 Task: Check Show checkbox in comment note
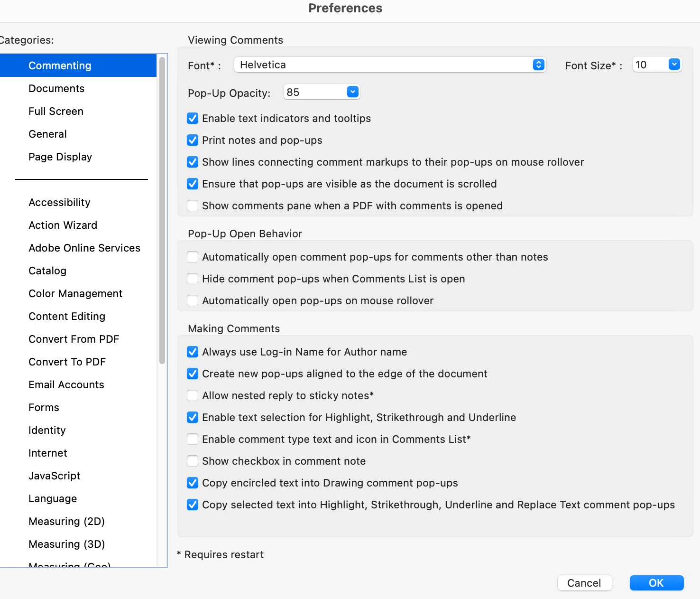193,461
